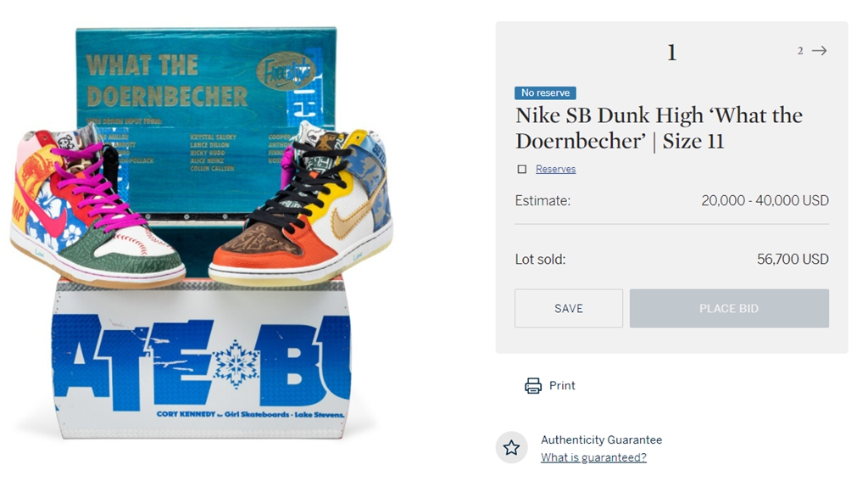
Task: Click the Authenticity Guarantee star icon
Action: tap(511, 448)
